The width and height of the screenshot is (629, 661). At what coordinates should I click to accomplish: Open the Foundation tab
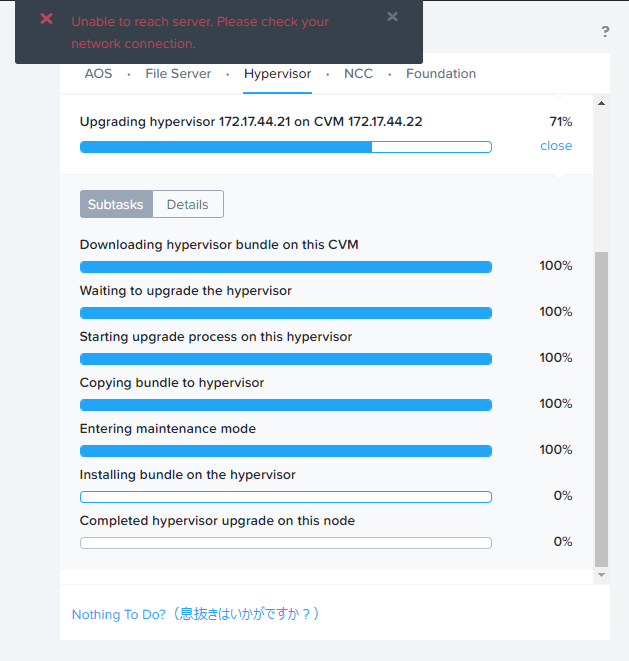441,74
